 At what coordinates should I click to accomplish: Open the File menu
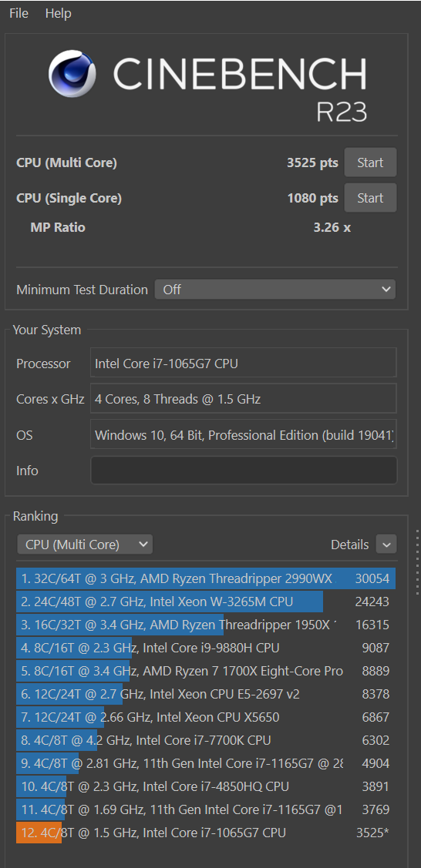click(19, 13)
